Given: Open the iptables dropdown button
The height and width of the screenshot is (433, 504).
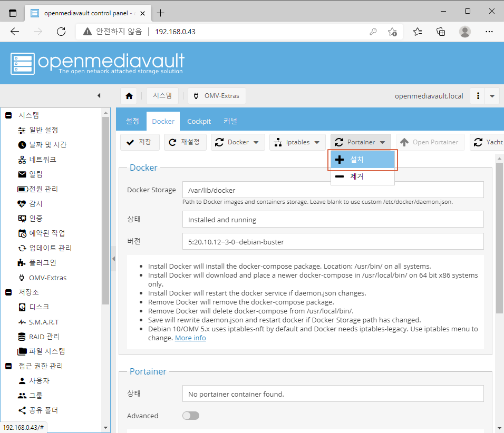Looking at the screenshot, I should click(x=297, y=142).
